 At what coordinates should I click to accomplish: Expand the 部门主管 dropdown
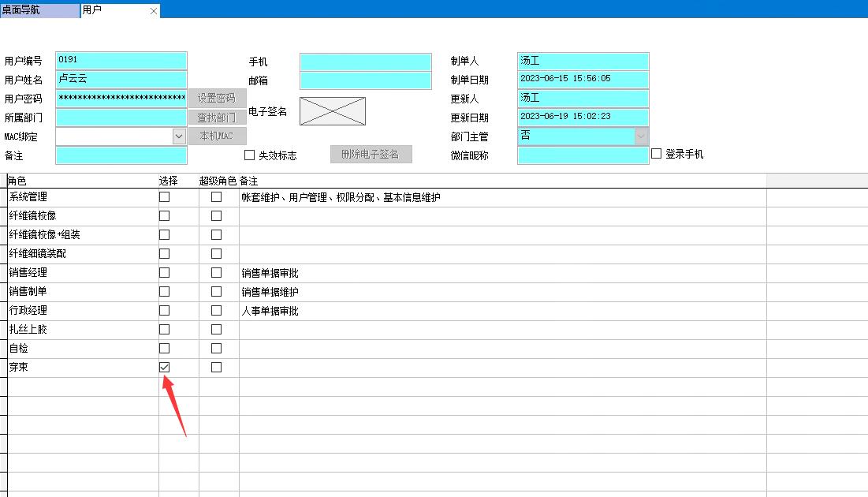[640, 136]
